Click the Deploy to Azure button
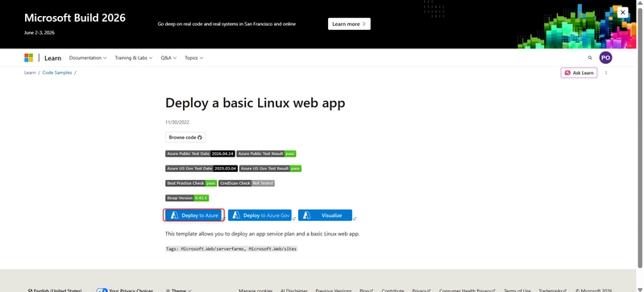 194,215
